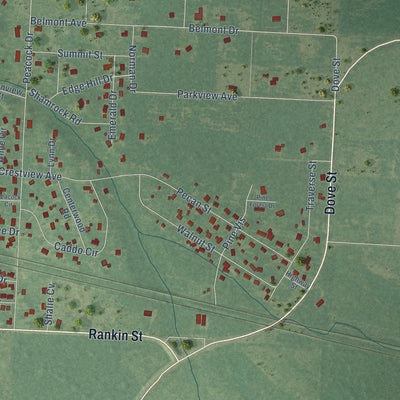Select the Walnut St label
400x400 pixels.
[x=196, y=239]
